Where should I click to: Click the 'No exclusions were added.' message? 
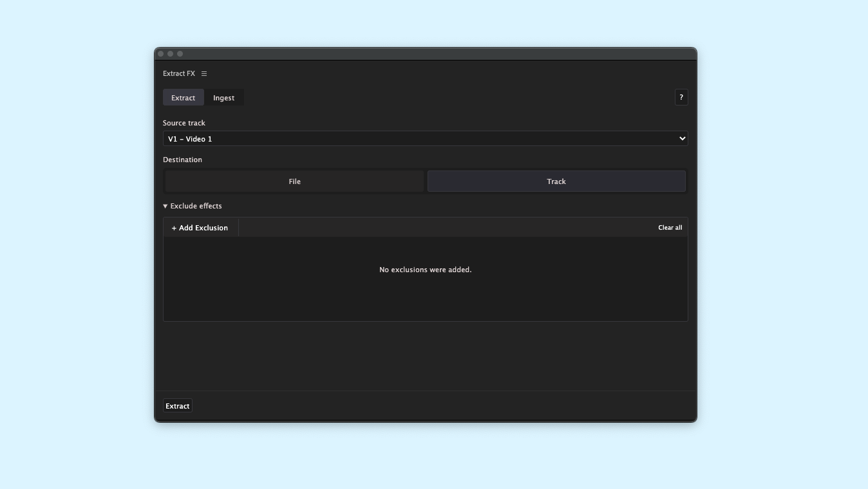(x=425, y=270)
